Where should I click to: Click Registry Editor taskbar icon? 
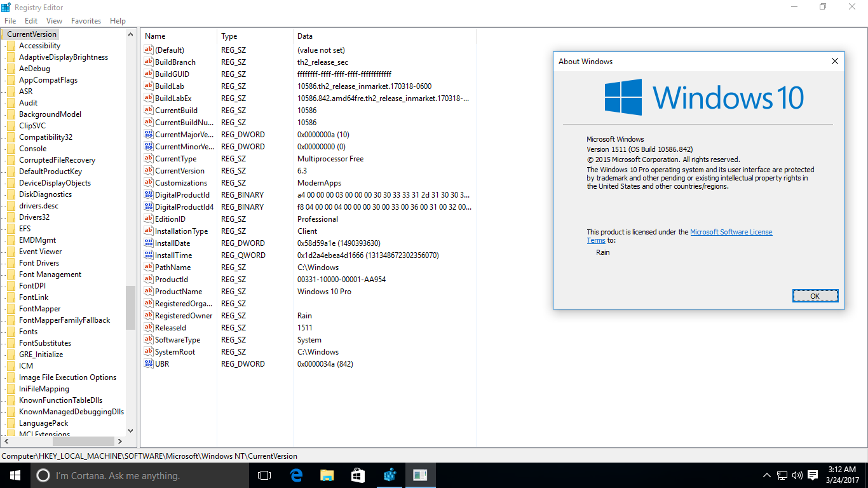pyautogui.click(x=390, y=475)
